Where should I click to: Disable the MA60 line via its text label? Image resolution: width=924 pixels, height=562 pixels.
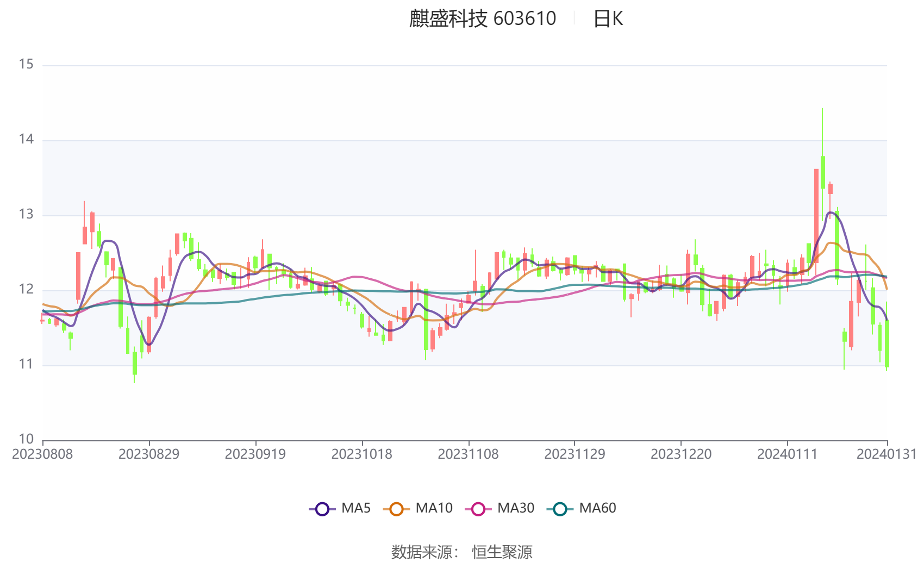point(597,508)
